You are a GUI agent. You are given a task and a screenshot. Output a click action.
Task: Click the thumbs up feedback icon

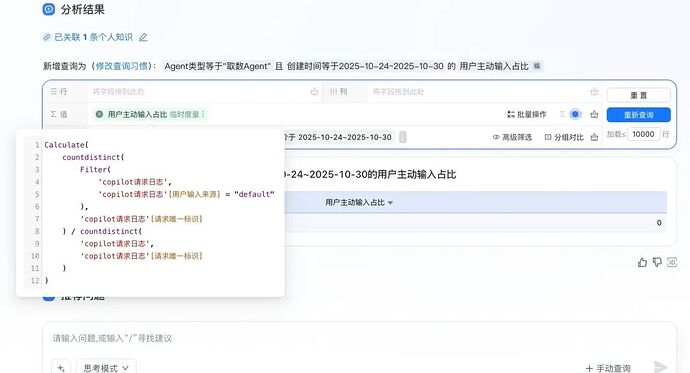coord(642,263)
